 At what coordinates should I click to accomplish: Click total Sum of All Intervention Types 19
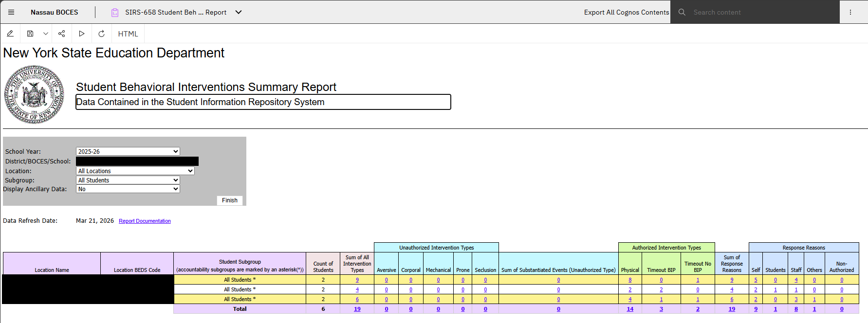(357, 309)
